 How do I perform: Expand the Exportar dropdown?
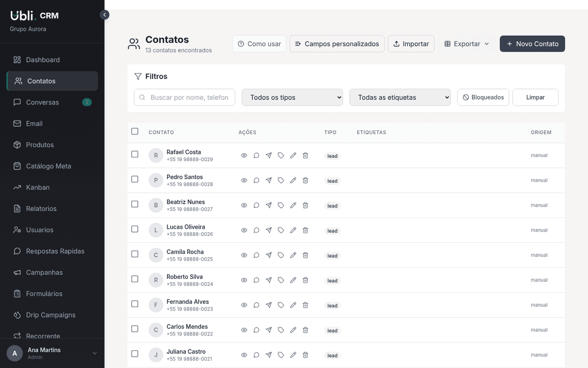click(x=467, y=44)
